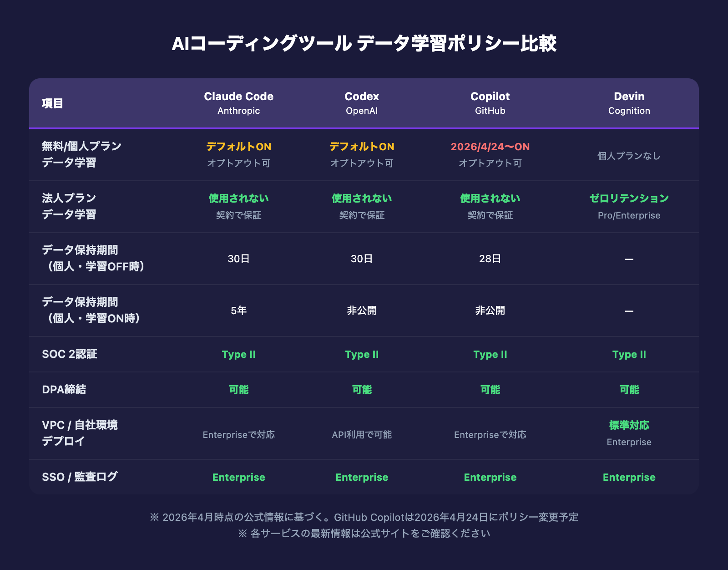Click the SSO / 監査ログ row label

tap(80, 477)
